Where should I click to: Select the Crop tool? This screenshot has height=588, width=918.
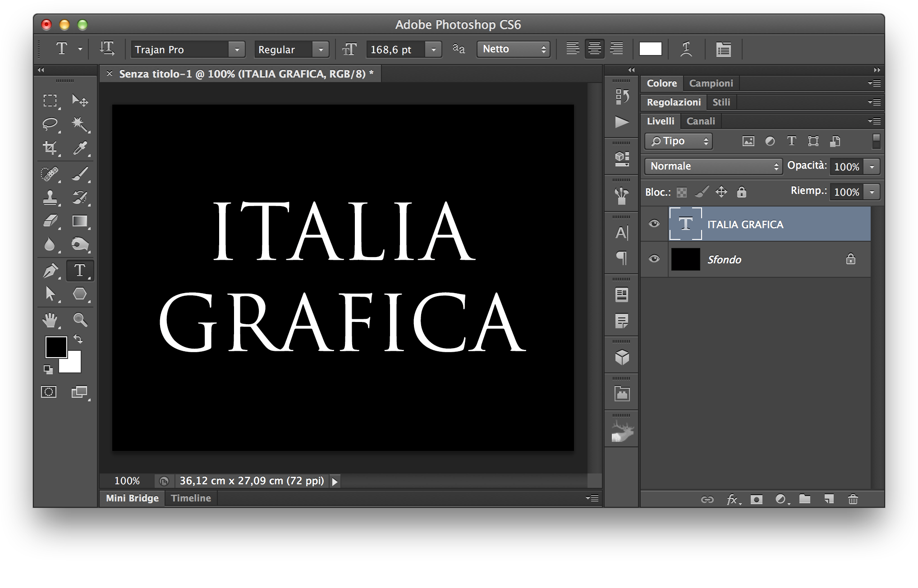[50, 148]
